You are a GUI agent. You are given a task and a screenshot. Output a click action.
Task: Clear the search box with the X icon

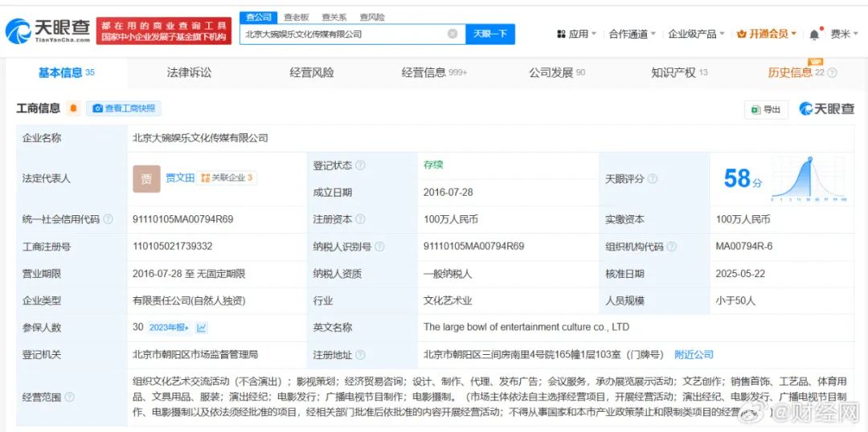pyautogui.click(x=452, y=34)
